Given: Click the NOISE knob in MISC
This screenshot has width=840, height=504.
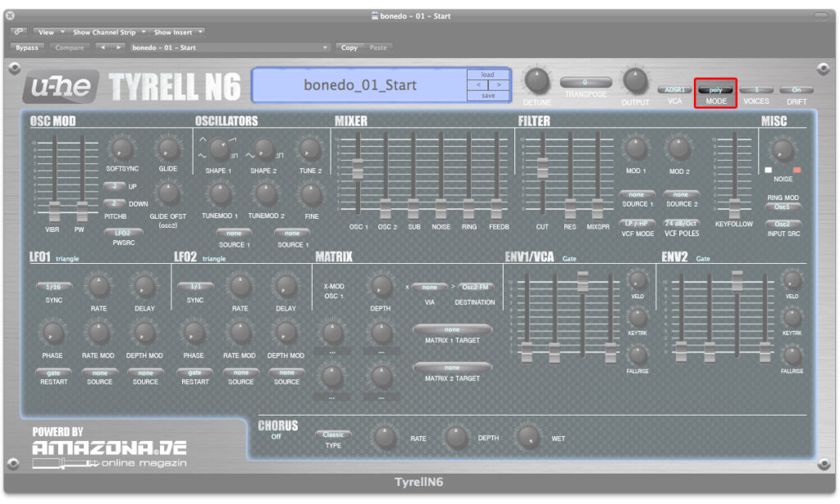Looking at the screenshot, I should point(783,149).
